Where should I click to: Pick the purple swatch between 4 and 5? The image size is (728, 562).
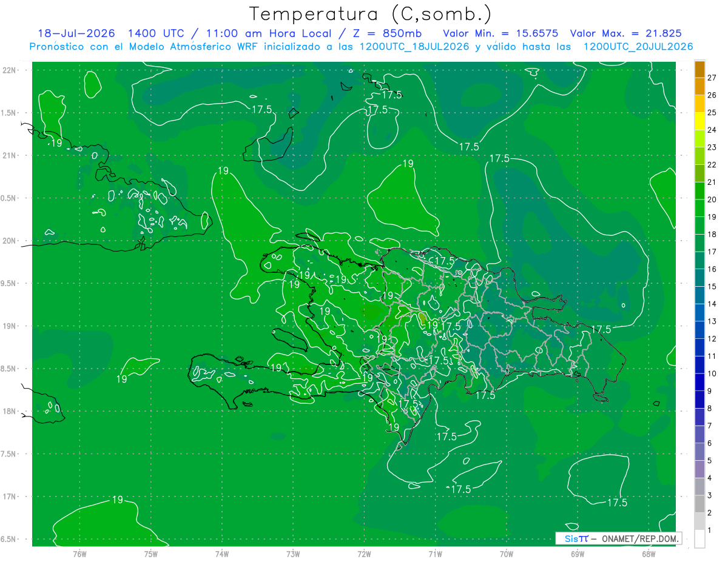tap(699, 469)
